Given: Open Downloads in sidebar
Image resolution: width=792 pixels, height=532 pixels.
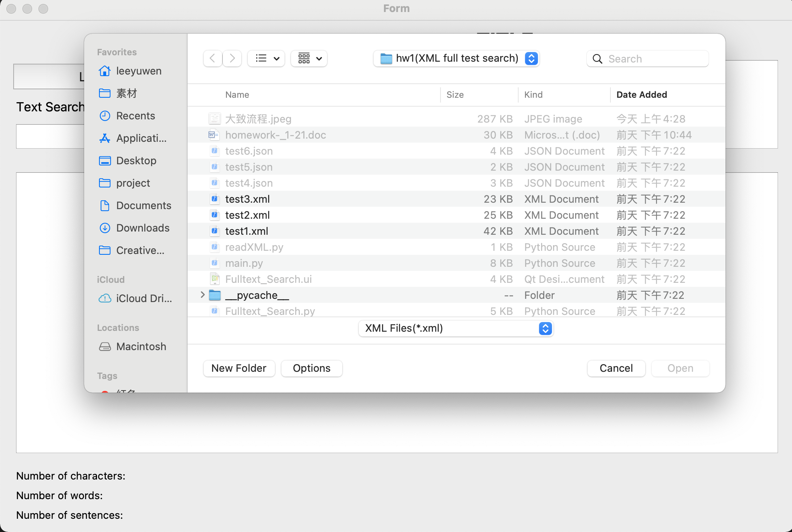Looking at the screenshot, I should 143,228.
